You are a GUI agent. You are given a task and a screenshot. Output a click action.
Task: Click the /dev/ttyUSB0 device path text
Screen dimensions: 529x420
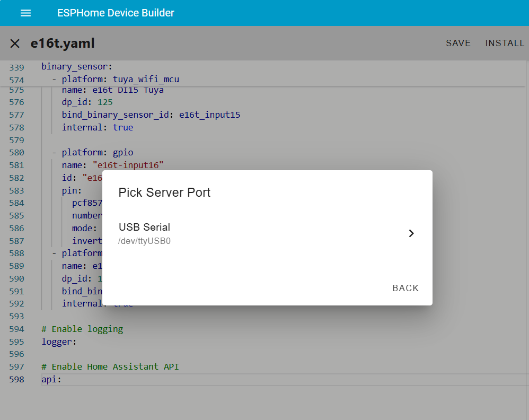145,241
